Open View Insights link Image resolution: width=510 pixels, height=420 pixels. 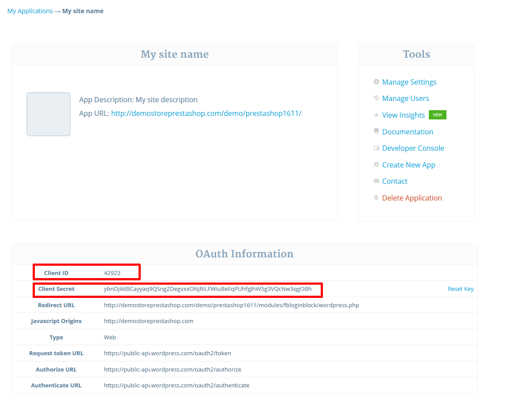[x=403, y=115]
